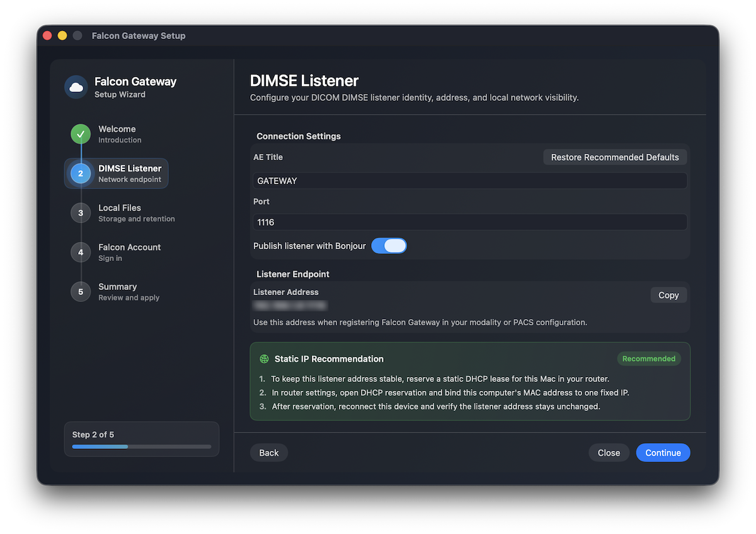Re-enable the Publish listener with Bonjour toggle
This screenshot has width=756, height=534.
click(x=389, y=246)
